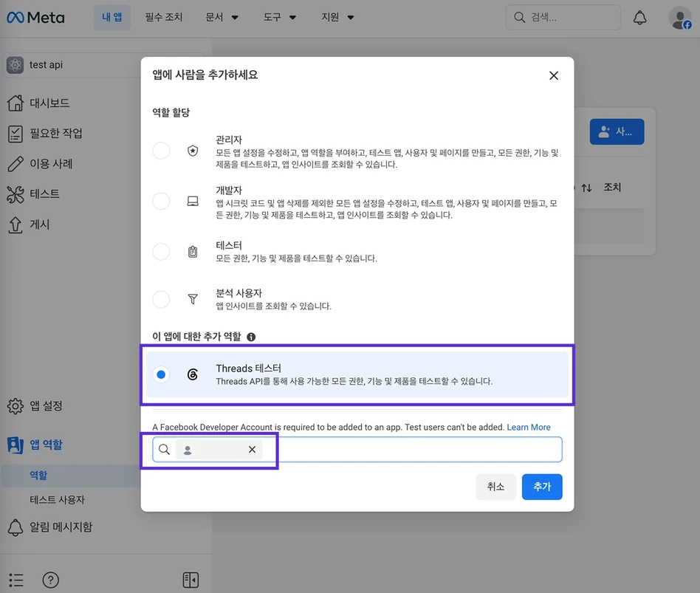Expand the 문서 dropdown menu
Image resolution: width=700 pixels, height=593 pixels.
pos(222,18)
